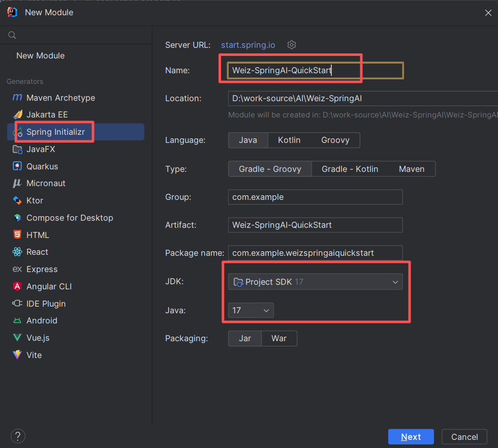Viewport: 498px width, 448px height.
Task: Click the Cancel button
Action: pyautogui.click(x=464, y=437)
